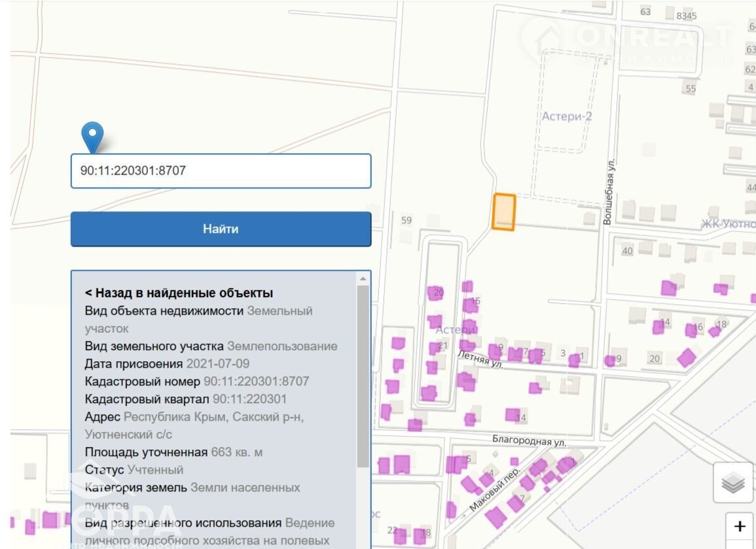Open the map layers switcher

point(733,483)
